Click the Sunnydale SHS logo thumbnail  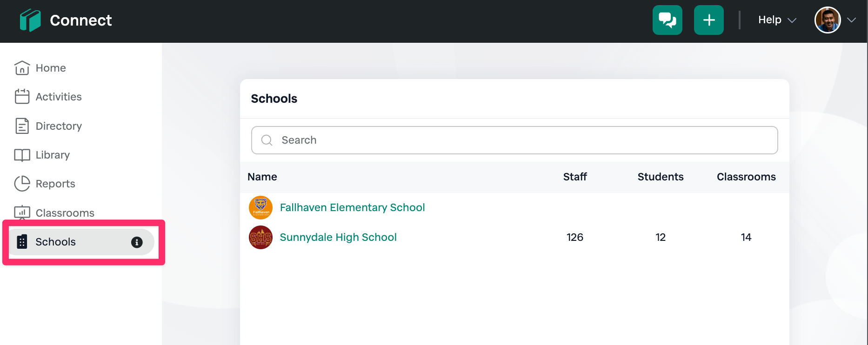click(260, 237)
